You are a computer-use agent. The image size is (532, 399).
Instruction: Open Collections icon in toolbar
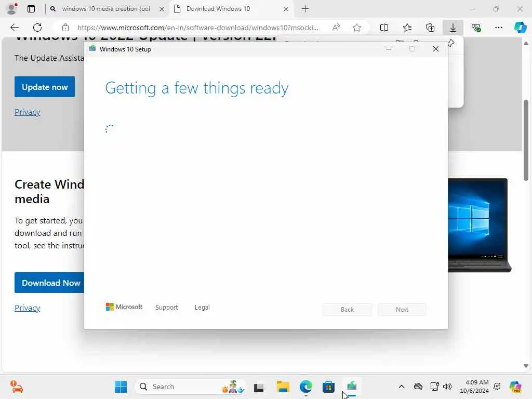[430, 28]
